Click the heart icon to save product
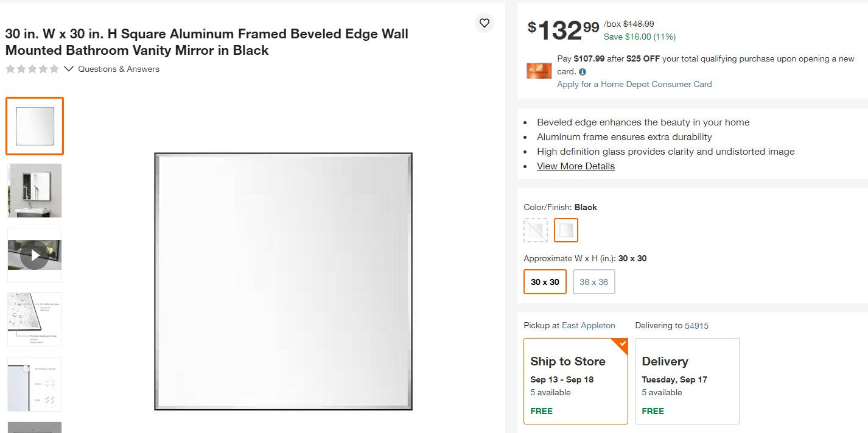 (x=484, y=23)
